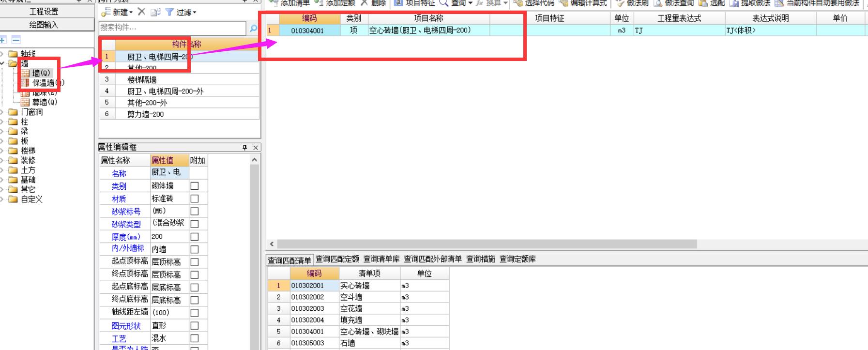Expand the 梁 tree node
The image size is (868, 350).
[x=2, y=131]
